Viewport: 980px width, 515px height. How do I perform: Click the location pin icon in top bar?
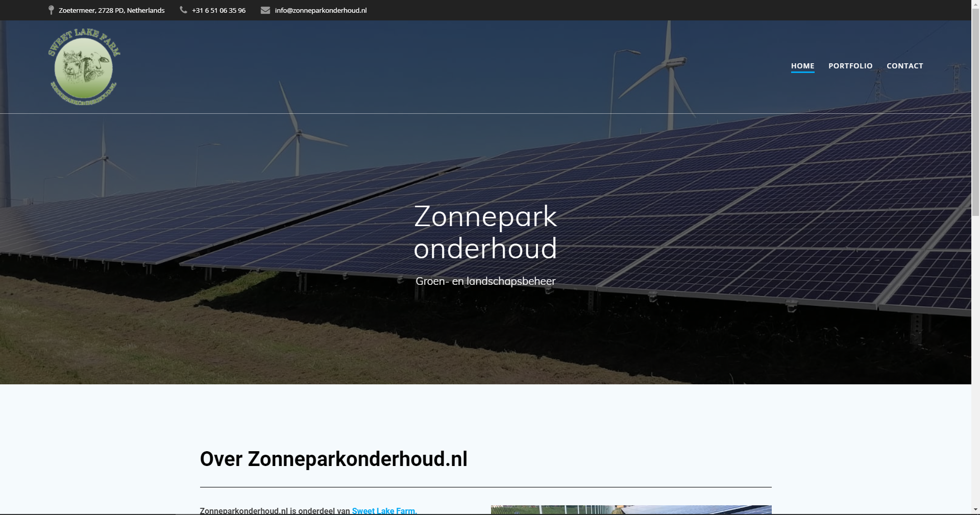pyautogui.click(x=51, y=10)
